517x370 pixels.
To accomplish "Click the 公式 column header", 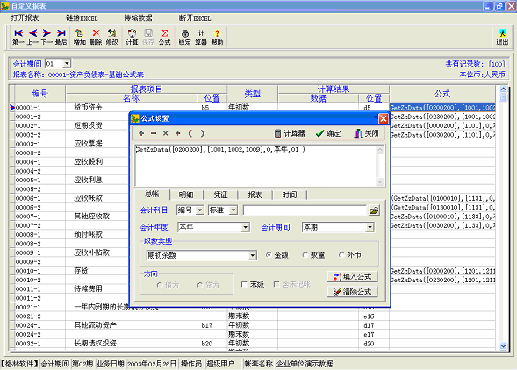I will pyautogui.click(x=442, y=94).
